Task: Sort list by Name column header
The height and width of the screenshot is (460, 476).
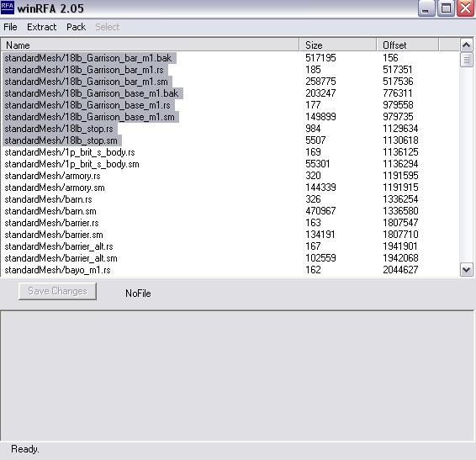Action: pyautogui.click(x=151, y=45)
